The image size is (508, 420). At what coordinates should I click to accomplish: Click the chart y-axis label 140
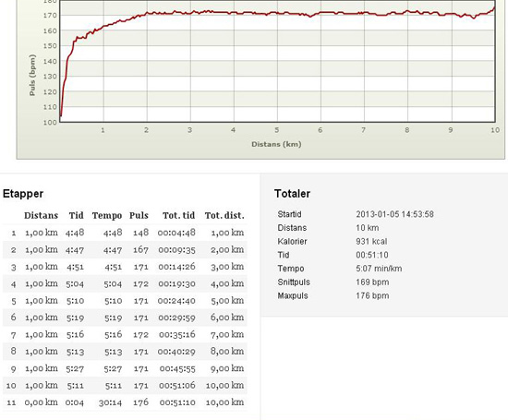[x=50, y=61]
